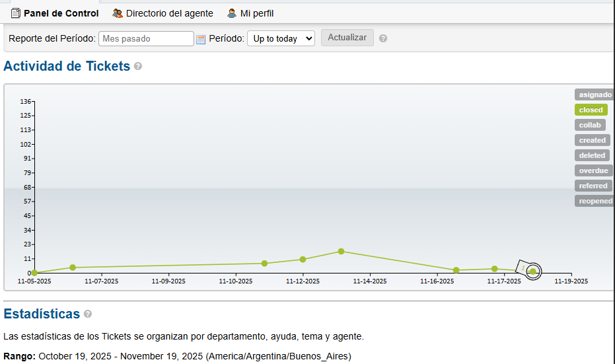Click the help icon beside Actualizar button

click(383, 38)
